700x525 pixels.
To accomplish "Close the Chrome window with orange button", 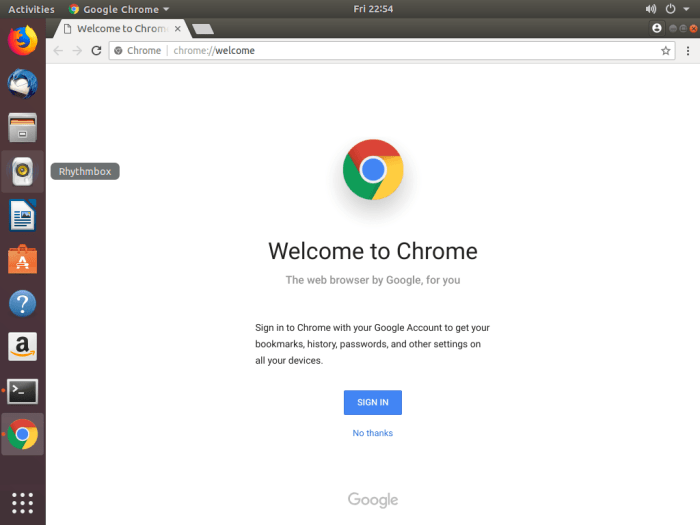I will point(693,29).
